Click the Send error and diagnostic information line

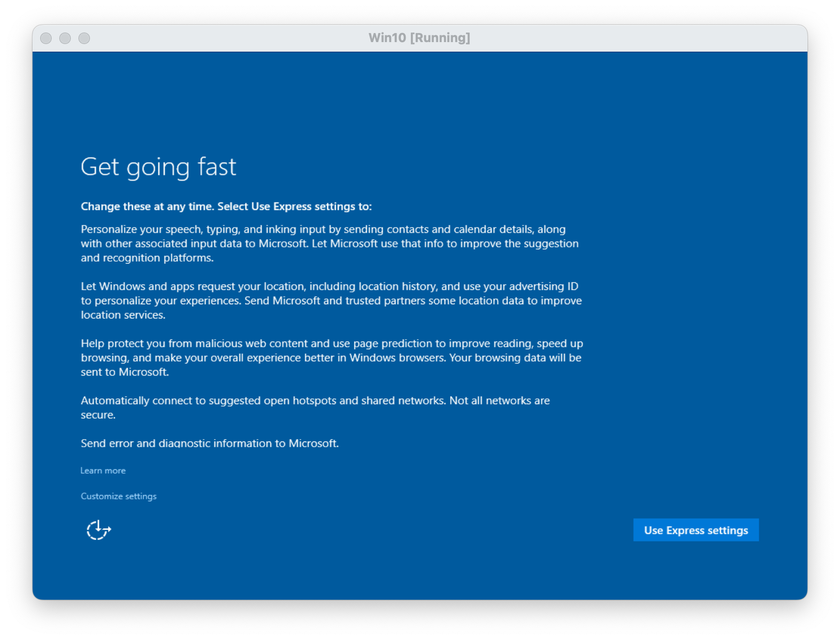(x=210, y=443)
